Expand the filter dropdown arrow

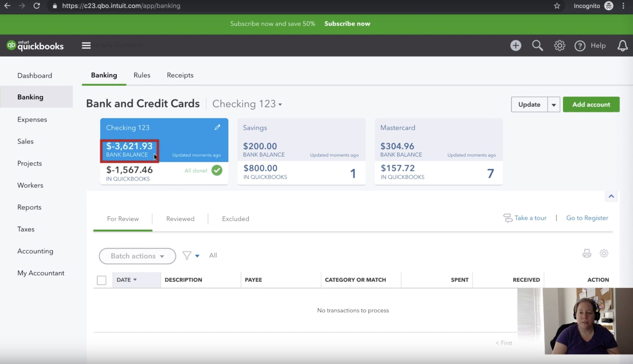[x=197, y=256]
